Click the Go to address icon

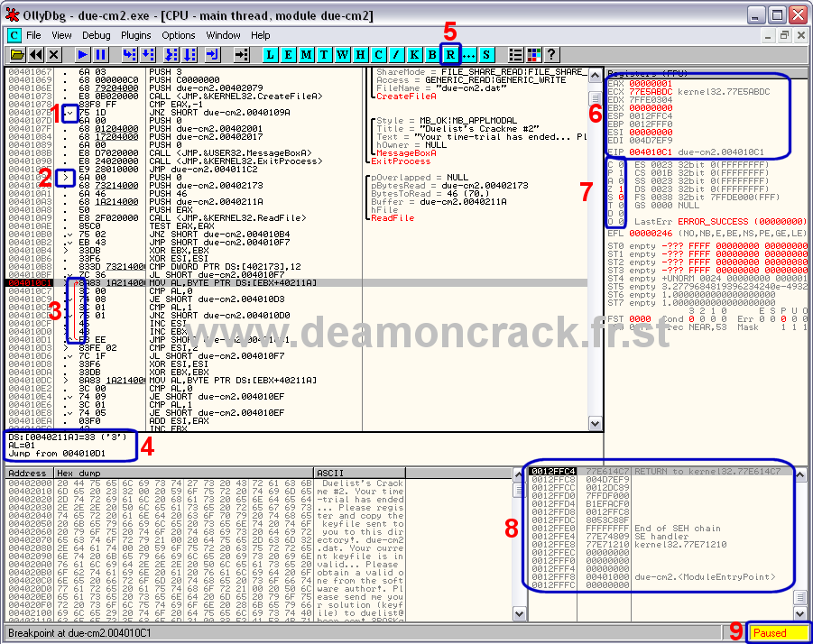(241, 54)
